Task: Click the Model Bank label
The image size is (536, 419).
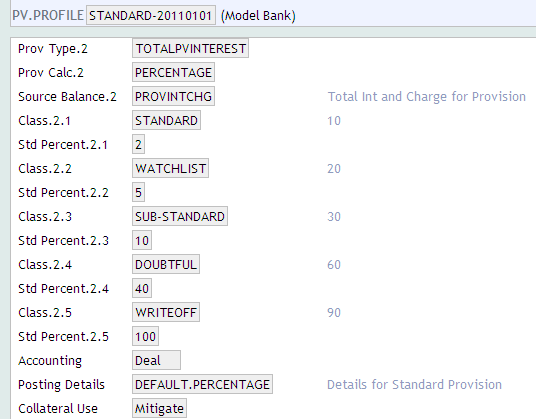Action: [x=258, y=16]
